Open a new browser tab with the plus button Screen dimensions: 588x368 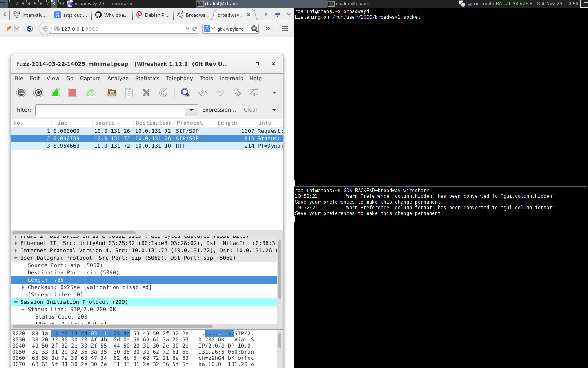277,15
